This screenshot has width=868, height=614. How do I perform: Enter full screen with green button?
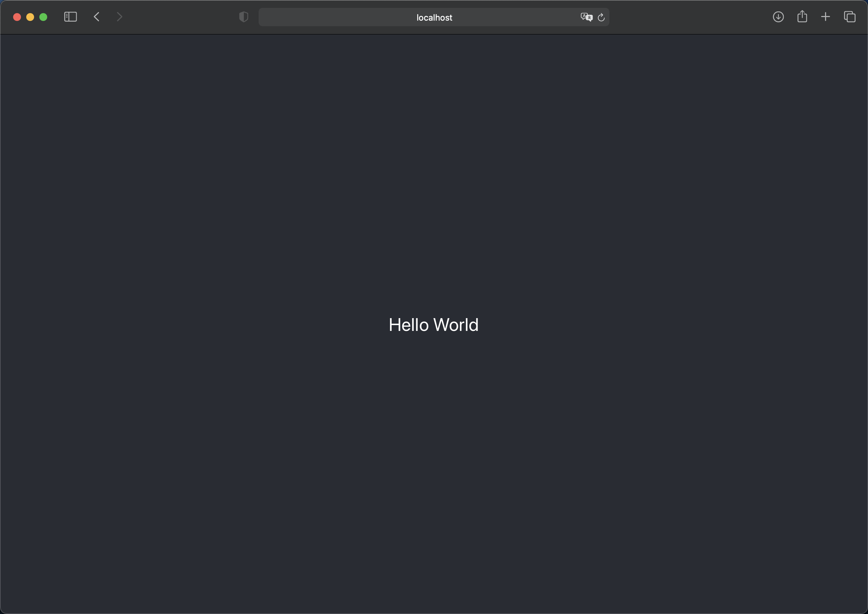click(x=44, y=17)
